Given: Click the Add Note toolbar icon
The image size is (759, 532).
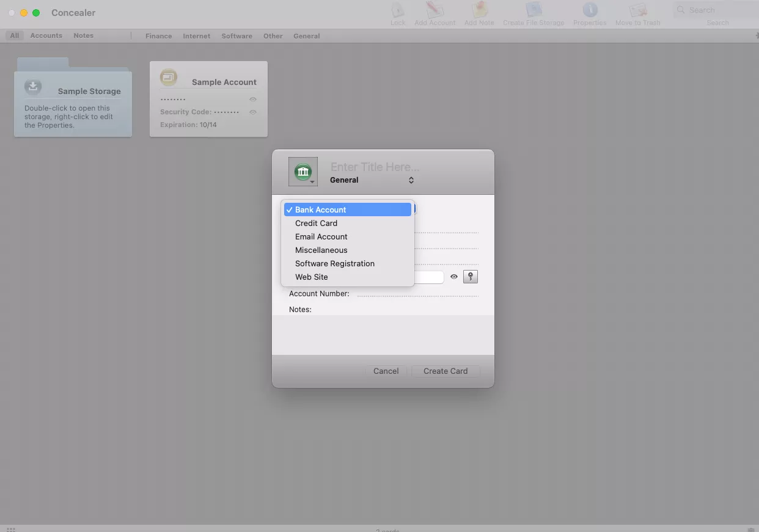Looking at the screenshot, I should [479, 11].
